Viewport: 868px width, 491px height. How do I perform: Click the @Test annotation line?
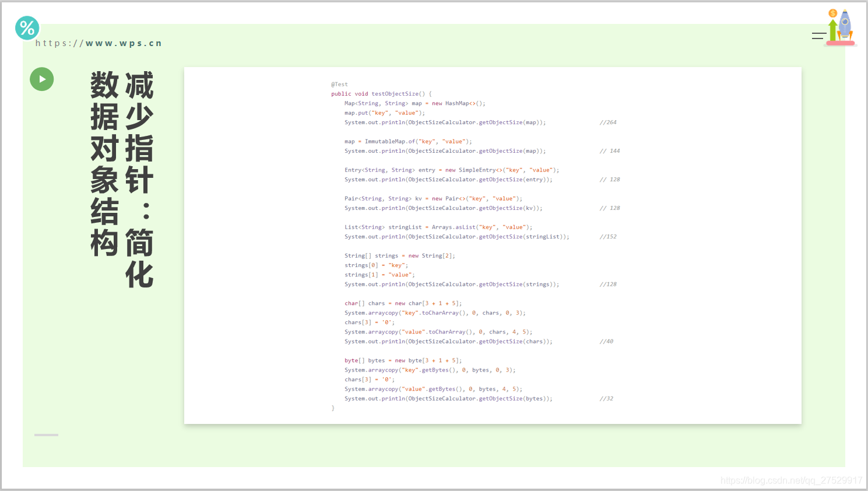[339, 85]
